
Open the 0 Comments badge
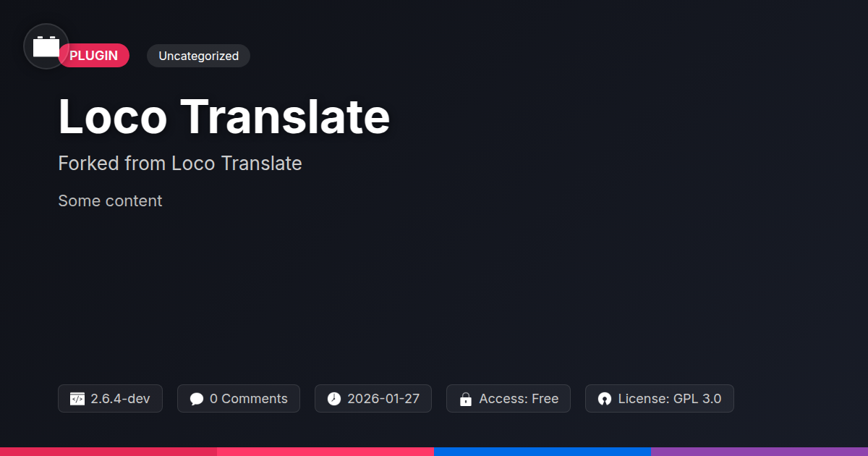[x=239, y=399]
